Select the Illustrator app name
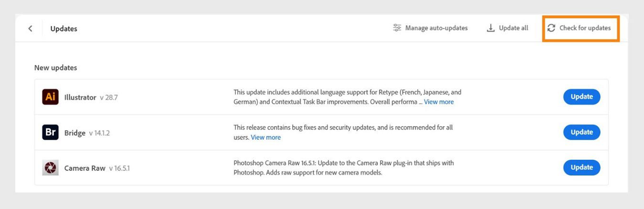 click(x=80, y=98)
